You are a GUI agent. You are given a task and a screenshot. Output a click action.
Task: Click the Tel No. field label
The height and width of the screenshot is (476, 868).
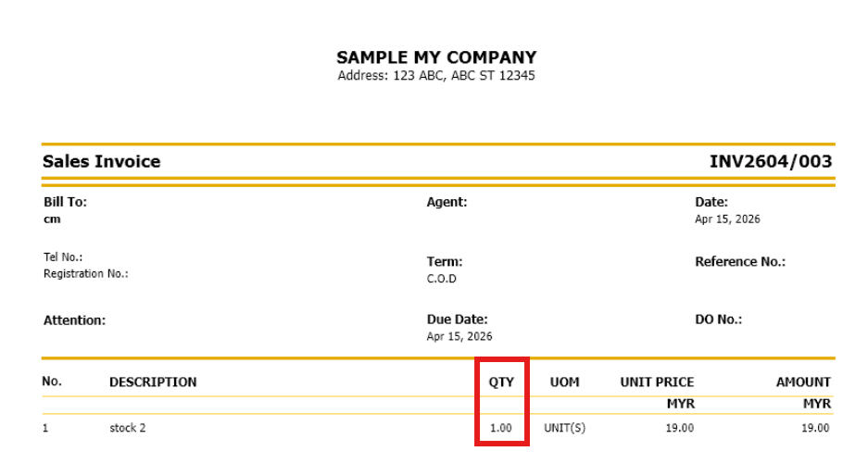(x=63, y=257)
